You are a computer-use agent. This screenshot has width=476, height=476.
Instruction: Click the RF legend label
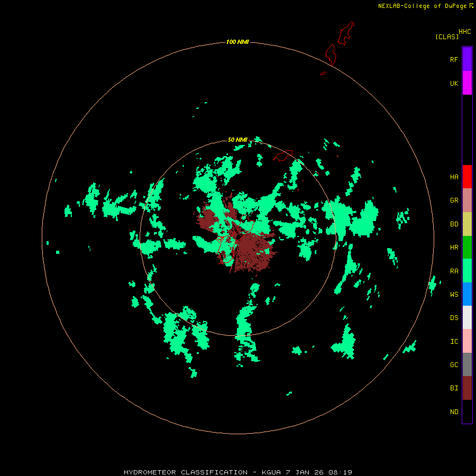[454, 59]
